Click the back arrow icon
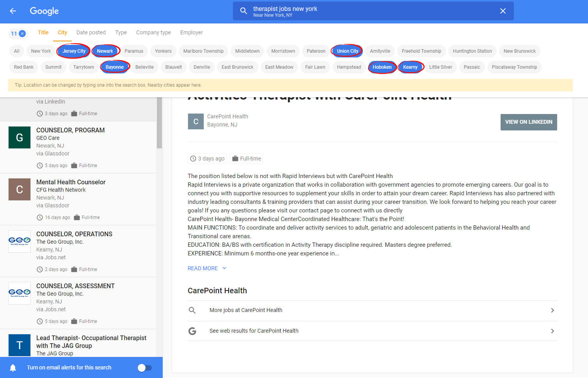Image resolution: width=588 pixels, height=378 pixels. tap(13, 11)
